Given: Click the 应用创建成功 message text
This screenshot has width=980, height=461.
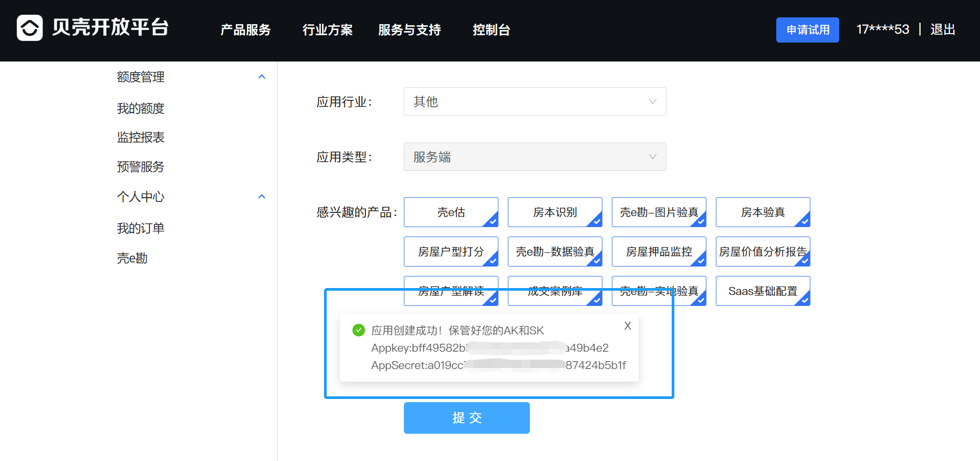Looking at the screenshot, I should click(x=457, y=331).
